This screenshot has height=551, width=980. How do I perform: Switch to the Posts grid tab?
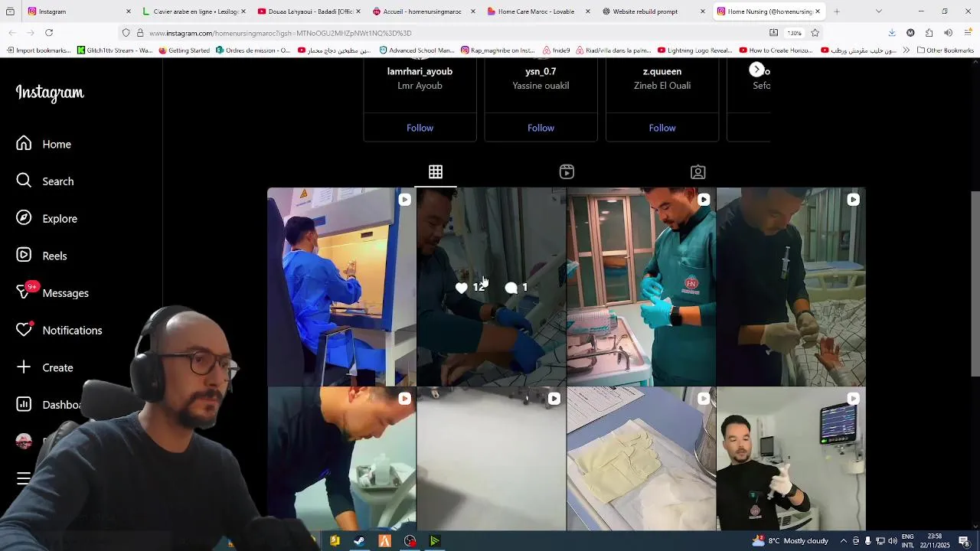(436, 172)
